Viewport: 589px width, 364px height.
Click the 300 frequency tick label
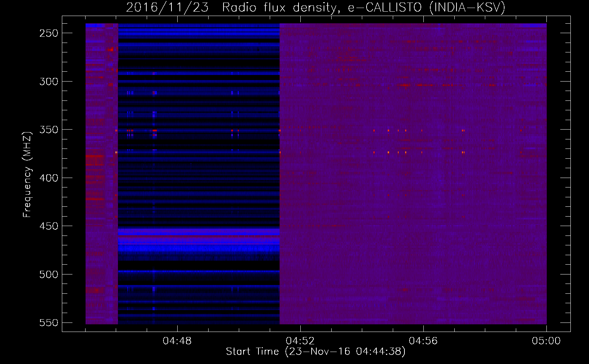tap(49, 82)
